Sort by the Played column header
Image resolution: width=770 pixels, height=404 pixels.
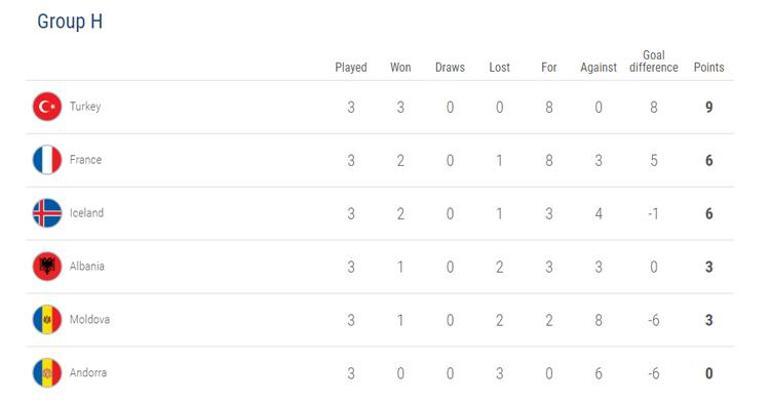pos(351,68)
